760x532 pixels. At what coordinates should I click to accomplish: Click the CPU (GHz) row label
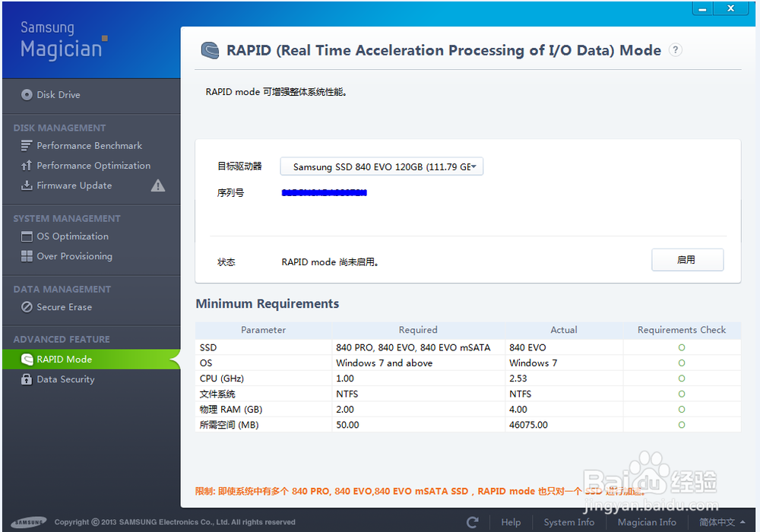coord(221,379)
